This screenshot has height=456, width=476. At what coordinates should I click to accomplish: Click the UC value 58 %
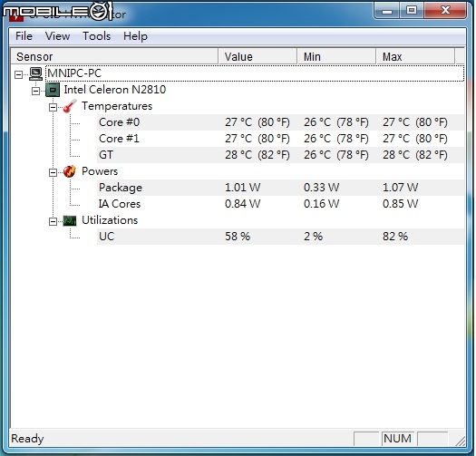pos(238,237)
